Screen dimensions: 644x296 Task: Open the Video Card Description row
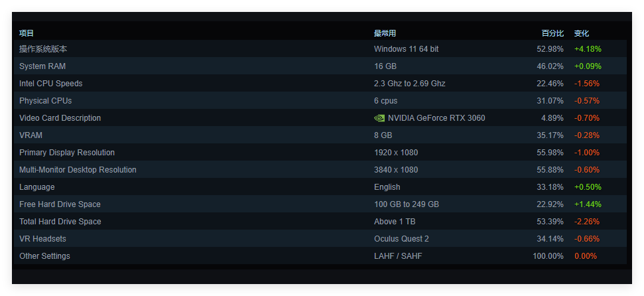click(320, 118)
